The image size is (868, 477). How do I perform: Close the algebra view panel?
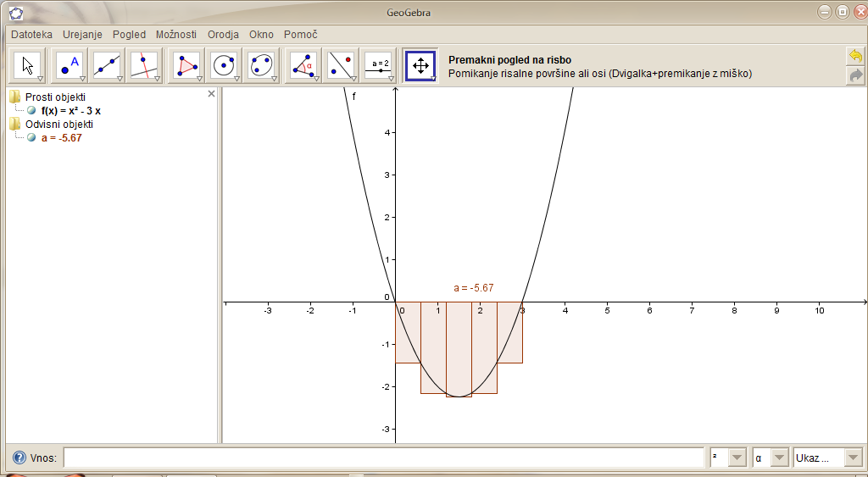click(211, 94)
